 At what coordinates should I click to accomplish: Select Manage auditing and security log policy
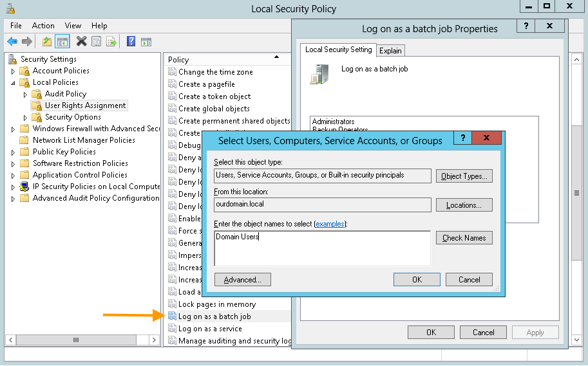[235, 341]
